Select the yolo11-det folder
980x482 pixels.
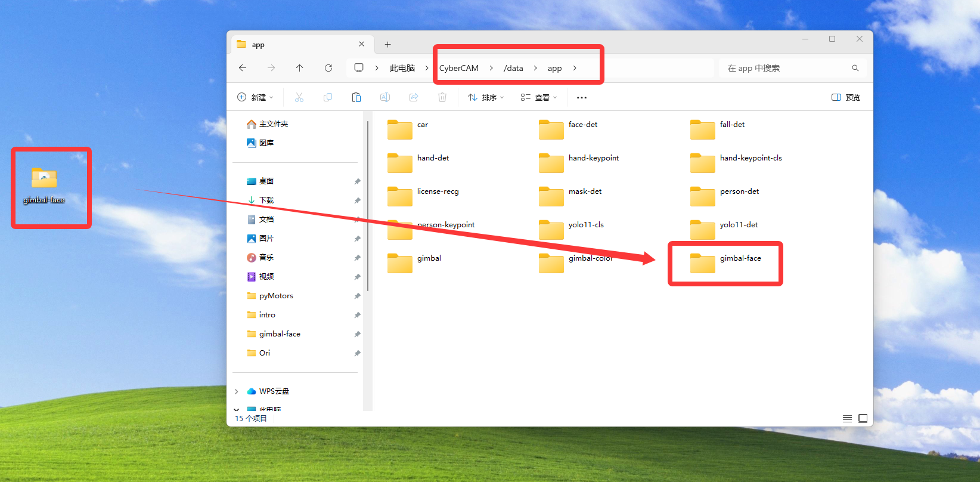click(724, 229)
